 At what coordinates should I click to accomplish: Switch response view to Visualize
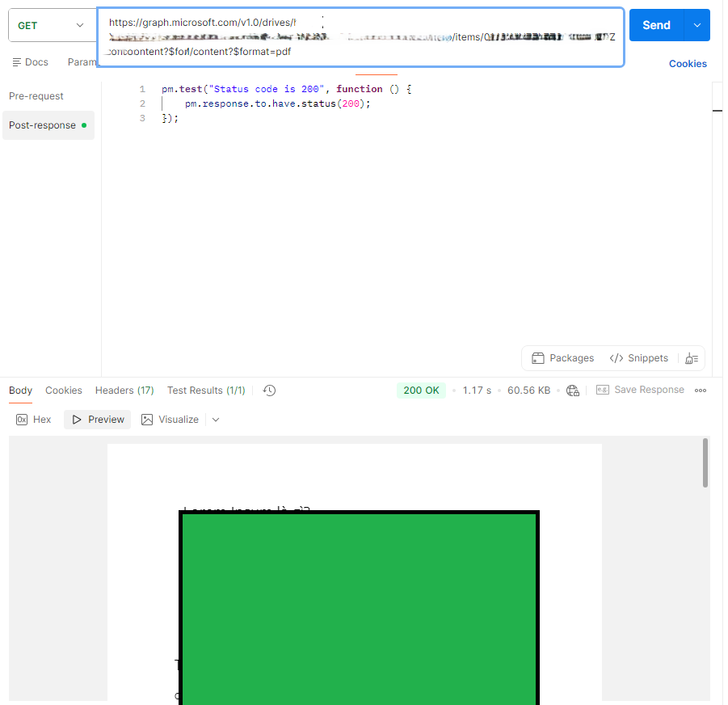170,420
